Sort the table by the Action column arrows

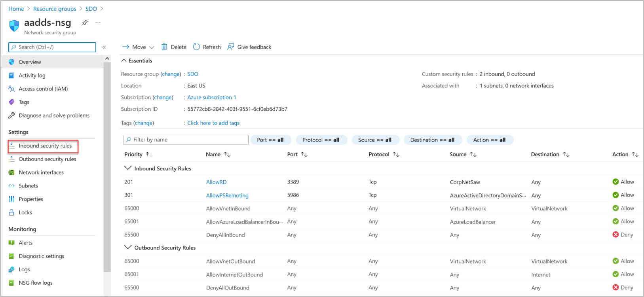coord(635,154)
